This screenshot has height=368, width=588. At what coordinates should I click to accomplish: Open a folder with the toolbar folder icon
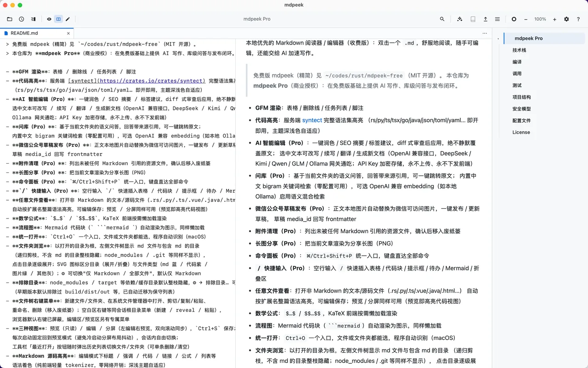tap(10, 19)
